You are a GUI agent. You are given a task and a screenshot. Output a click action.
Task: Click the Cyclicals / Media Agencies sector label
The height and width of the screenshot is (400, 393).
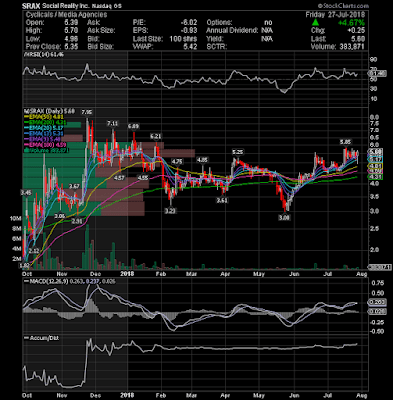[x=66, y=15]
